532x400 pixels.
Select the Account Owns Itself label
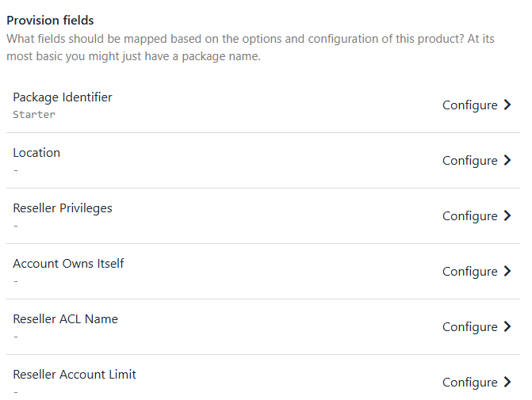coord(68,264)
